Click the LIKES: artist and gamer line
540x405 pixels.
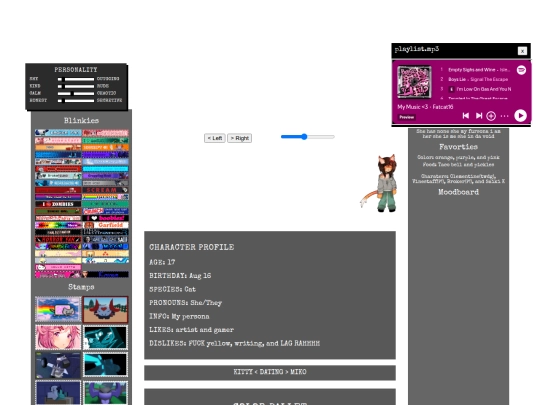coord(191,330)
